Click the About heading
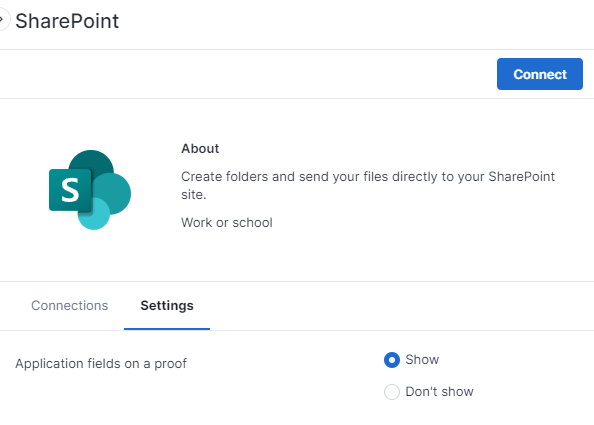594x425 pixels. 200,148
